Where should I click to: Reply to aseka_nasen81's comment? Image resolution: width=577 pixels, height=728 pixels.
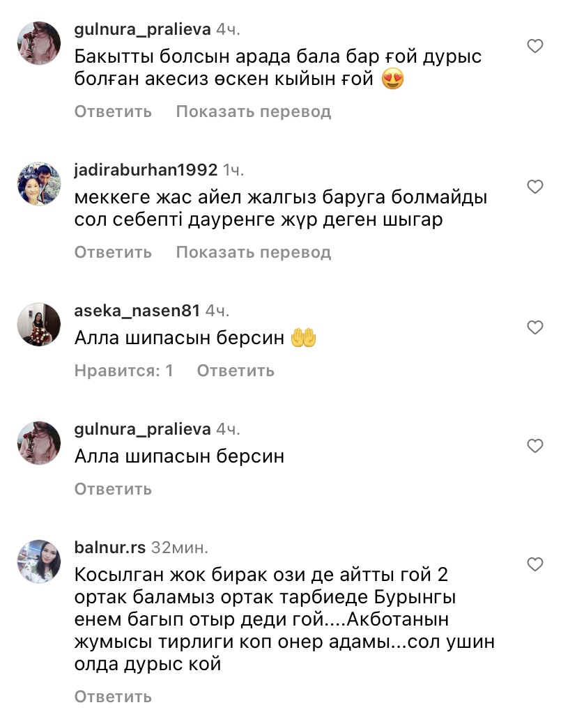pyautogui.click(x=236, y=371)
